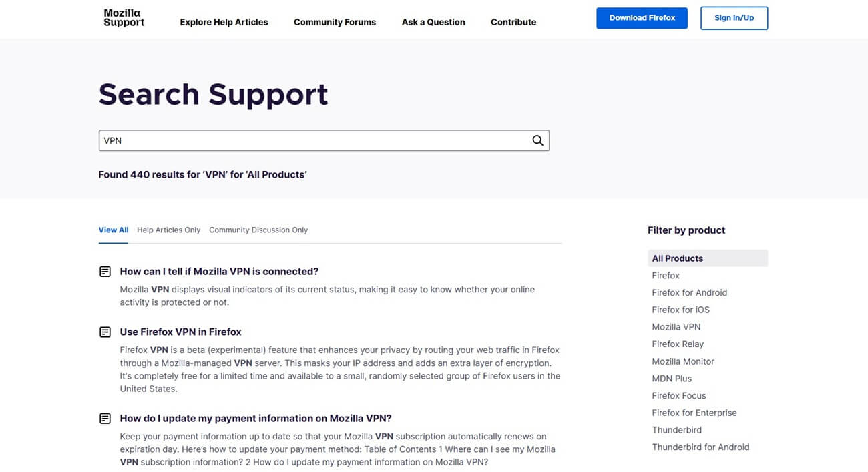Open the article about Mozilla VPN connection status
868x472 pixels.
[x=219, y=271]
